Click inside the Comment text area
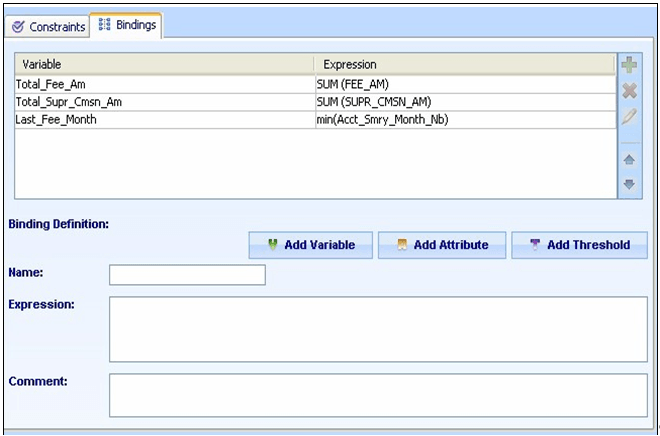 coord(378,395)
